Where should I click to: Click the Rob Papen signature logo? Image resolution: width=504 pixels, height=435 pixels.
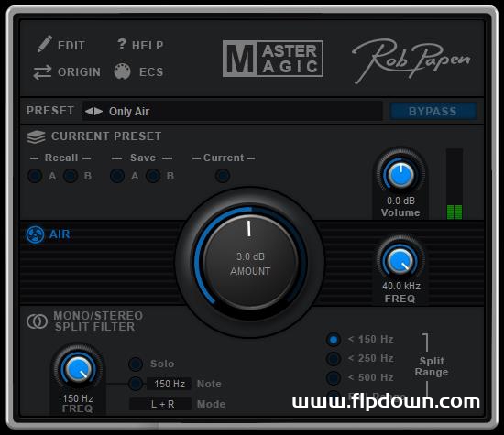[411, 60]
